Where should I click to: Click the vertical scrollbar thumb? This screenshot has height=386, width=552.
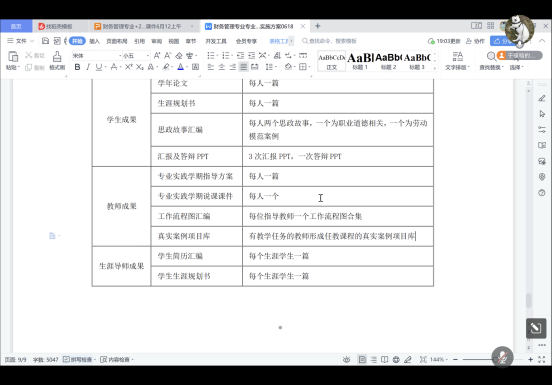click(x=528, y=301)
